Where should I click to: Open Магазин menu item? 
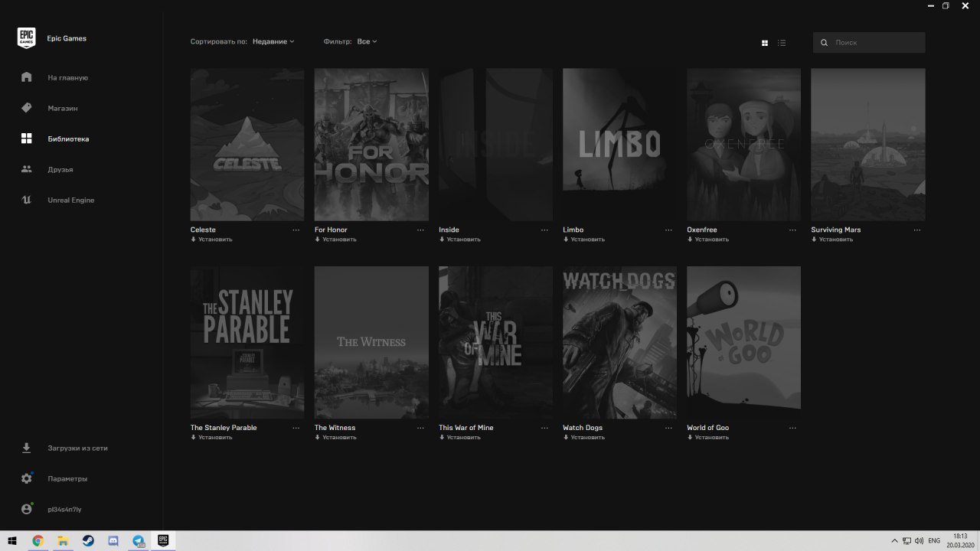(x=63, y=109)
